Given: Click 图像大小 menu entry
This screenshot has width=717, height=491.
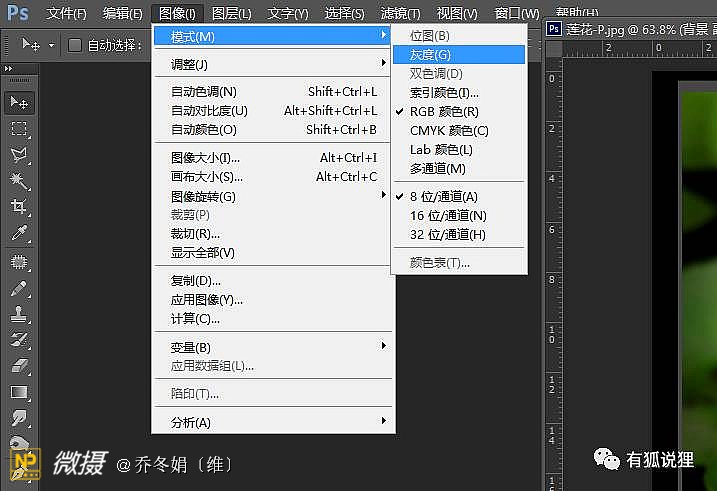Looking at the screenshot, I should click(x=205, y=158).
